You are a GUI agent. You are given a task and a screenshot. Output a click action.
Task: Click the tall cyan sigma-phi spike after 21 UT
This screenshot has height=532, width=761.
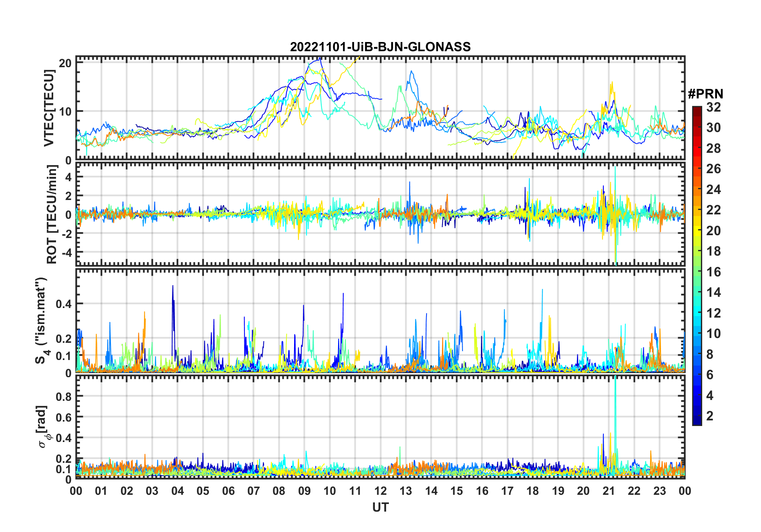coord(615,400)
